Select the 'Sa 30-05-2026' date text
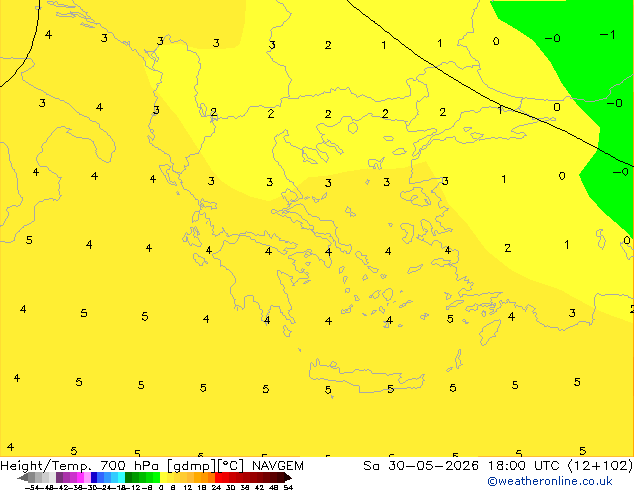The width and height of the screenshot is (634, 490). (421, 466)
